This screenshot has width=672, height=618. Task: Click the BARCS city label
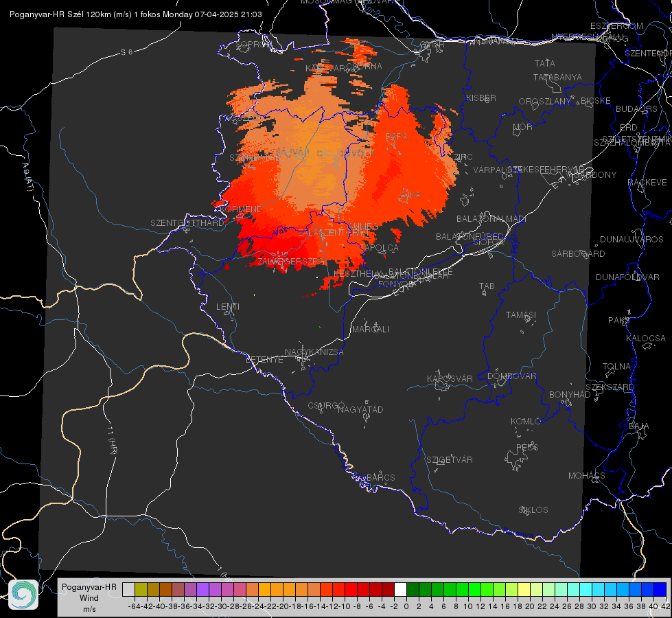tap(380, 477)
